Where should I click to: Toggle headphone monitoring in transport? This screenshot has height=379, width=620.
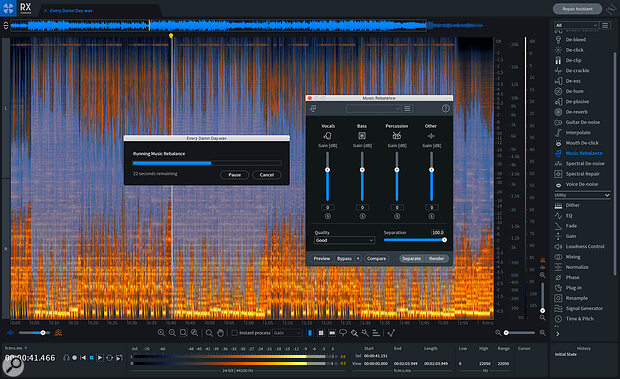coord(66,358)
